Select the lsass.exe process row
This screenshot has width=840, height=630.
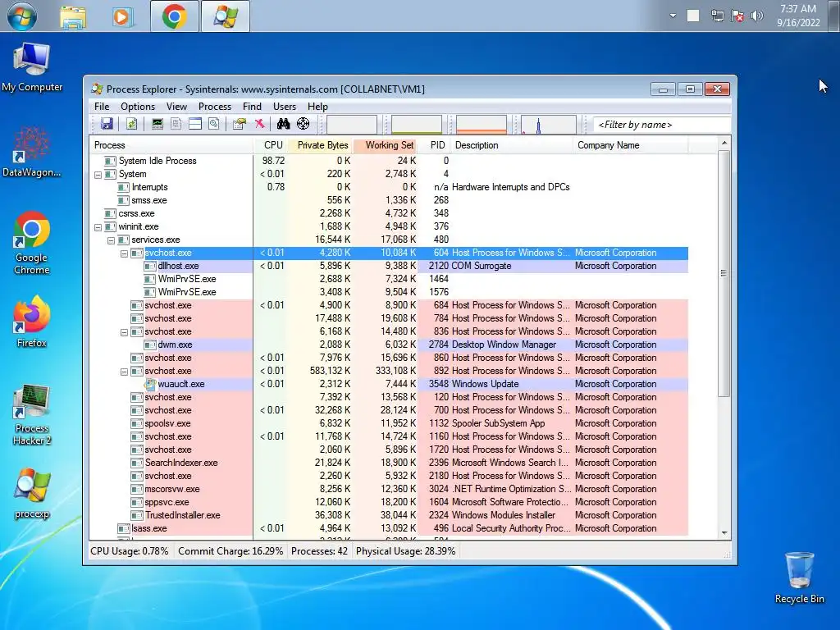(x=389, y=528)
